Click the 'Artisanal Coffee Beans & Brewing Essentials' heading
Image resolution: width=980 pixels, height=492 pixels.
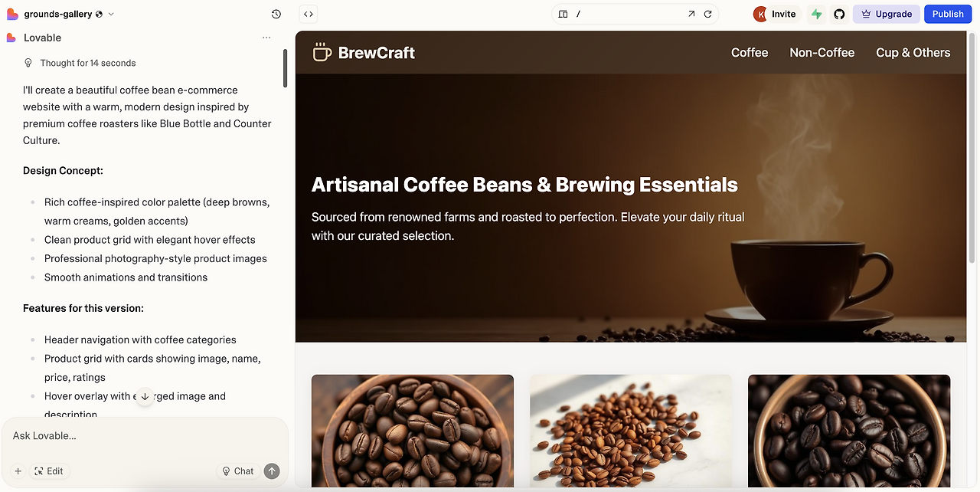pos(524,185)
